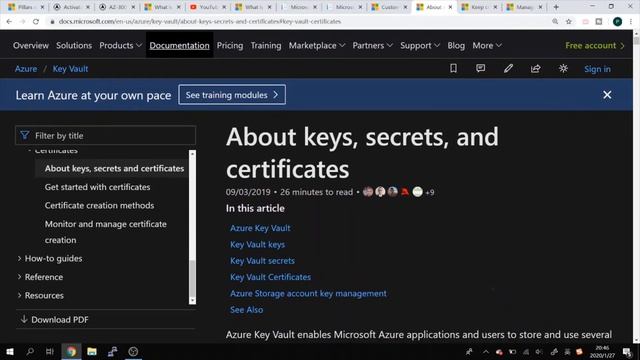Viewport: 640px width, 360px height.
Task: Jump to Azure Storage account key management
Action: [308, 293]
